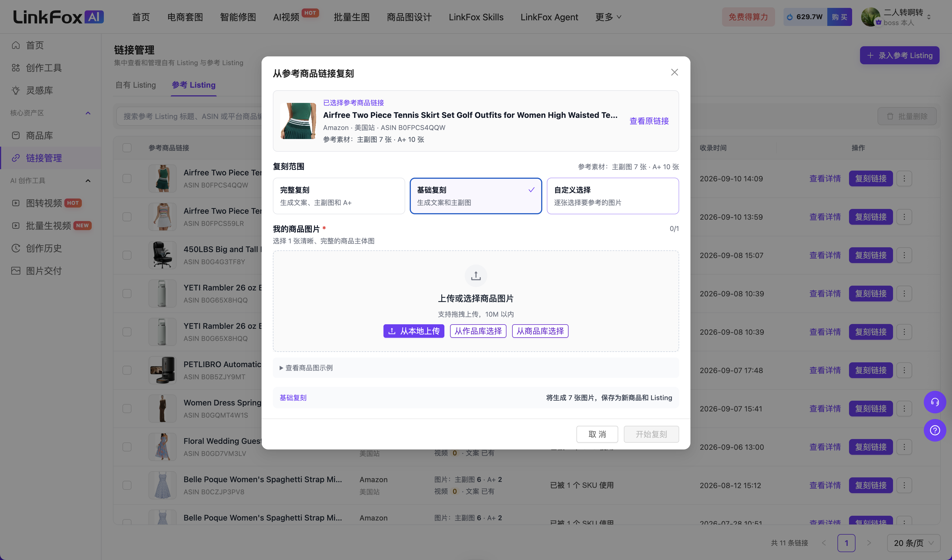The width and height of the screenshot is (952, 560).
Task: Click the customer service headset floating button
Action: click(x=935, y=402)
